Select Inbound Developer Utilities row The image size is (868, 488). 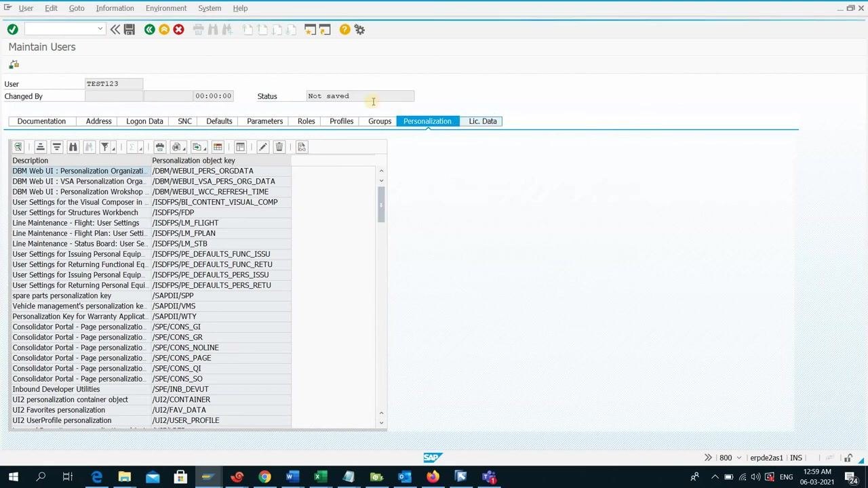(151, 389)
